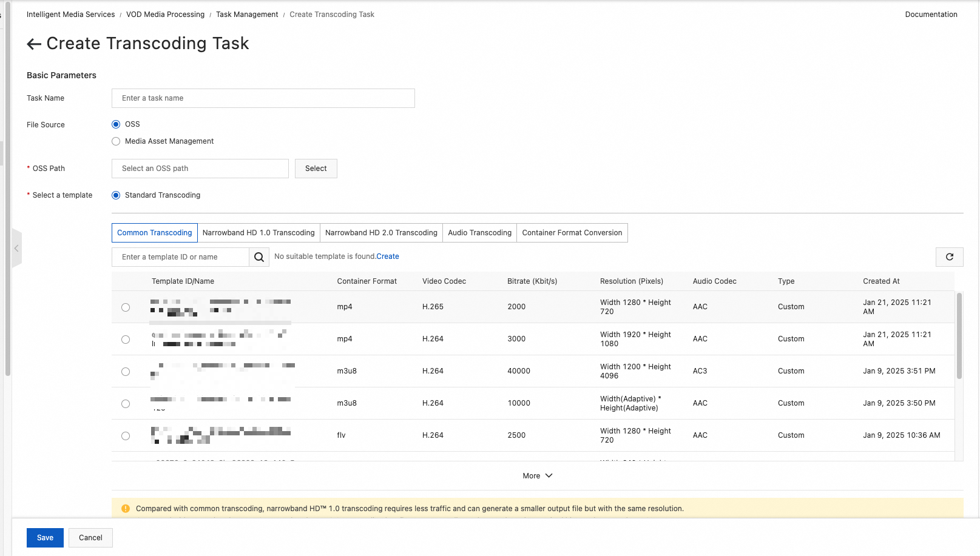Viewport: 980px width, 556px height.
Task: Click the Task Name input field
Action: (263, 98)
